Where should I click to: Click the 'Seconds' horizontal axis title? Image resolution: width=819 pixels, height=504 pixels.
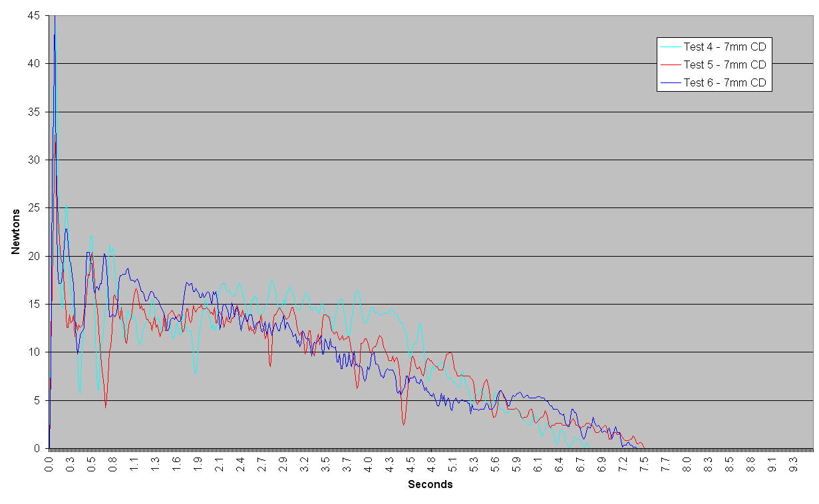click(x=430, y=485)
